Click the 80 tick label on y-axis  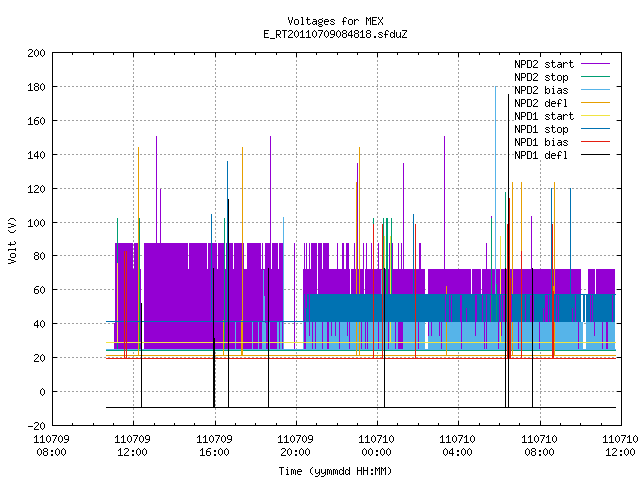[x=40, y=256]
